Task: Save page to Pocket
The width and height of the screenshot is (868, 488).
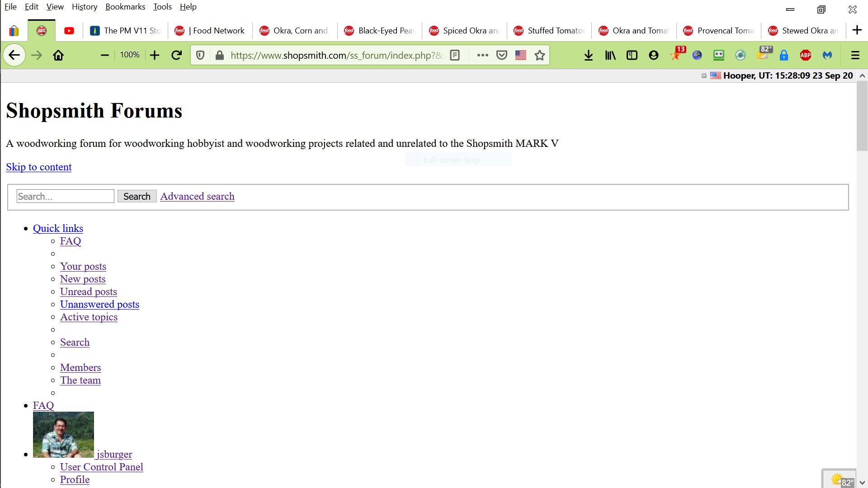Action: pos(502,55)
